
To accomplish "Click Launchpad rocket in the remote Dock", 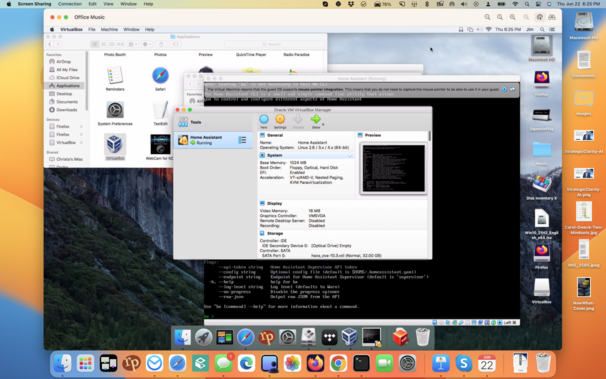I will (x=203, y=338).
